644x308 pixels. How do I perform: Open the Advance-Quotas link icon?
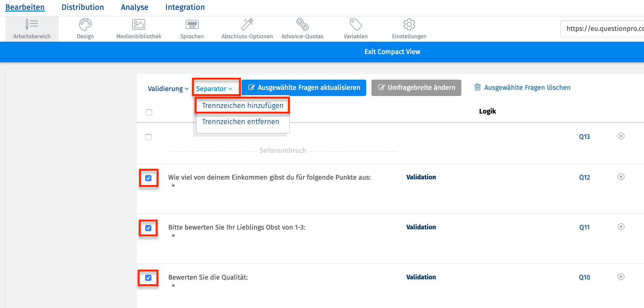[x=302, y=24]
